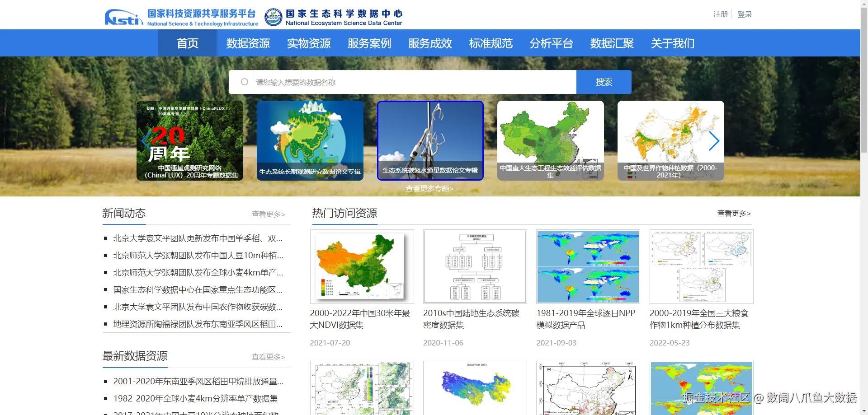
Task: Click the NSTI platform logo
Action: click(181, 17)
